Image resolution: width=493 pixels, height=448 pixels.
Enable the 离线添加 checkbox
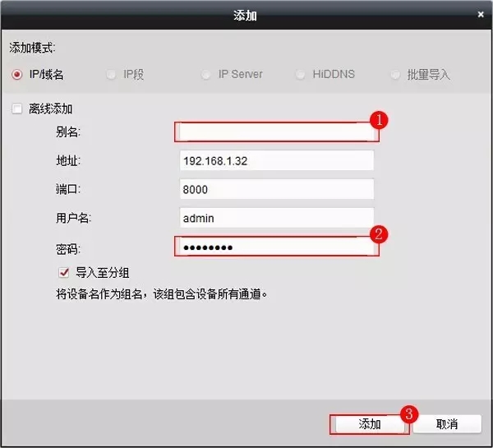point(17,109)
